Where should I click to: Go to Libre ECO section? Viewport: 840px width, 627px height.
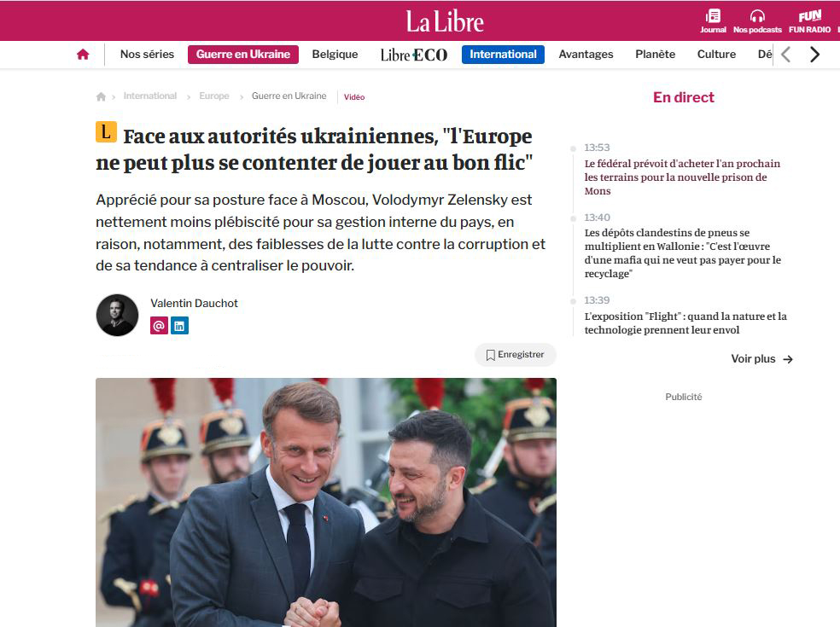[413, 55]
